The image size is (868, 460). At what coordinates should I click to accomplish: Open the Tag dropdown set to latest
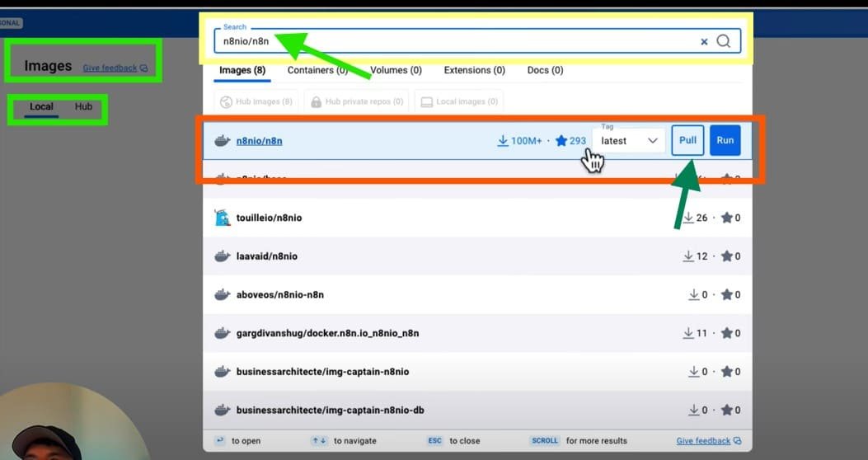point(628,141)
